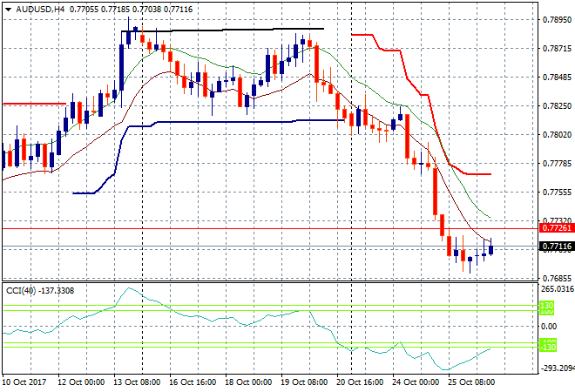Viewport: 575px width, 392px height.
Task: Click the 0.77555 price scale value
Action: [557, 193]
